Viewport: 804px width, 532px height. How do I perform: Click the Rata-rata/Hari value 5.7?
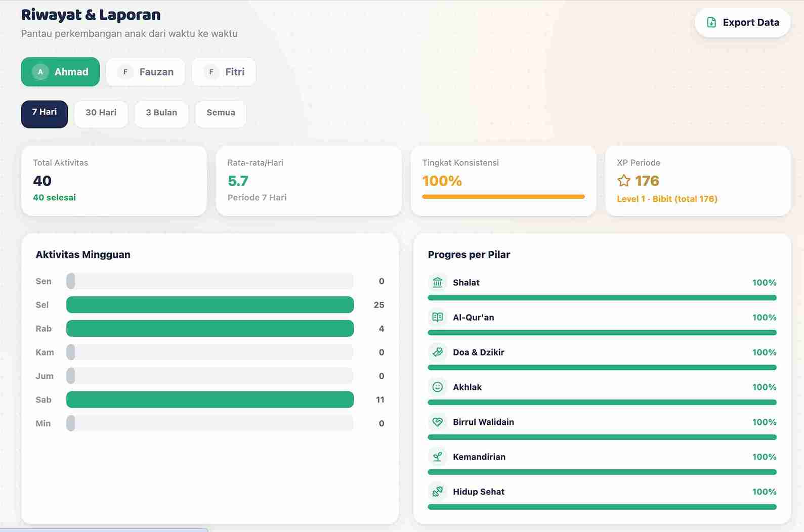click(238, 181)
